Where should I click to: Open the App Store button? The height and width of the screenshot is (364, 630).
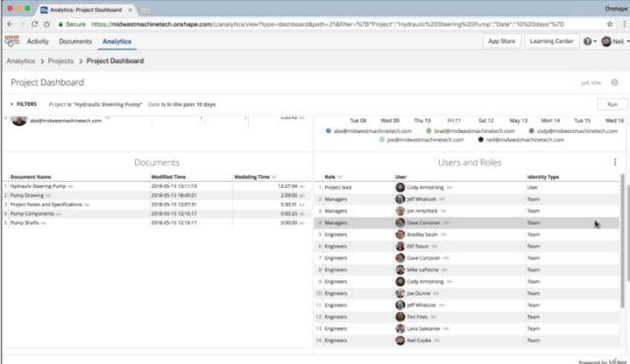click(x=501, y=41)
